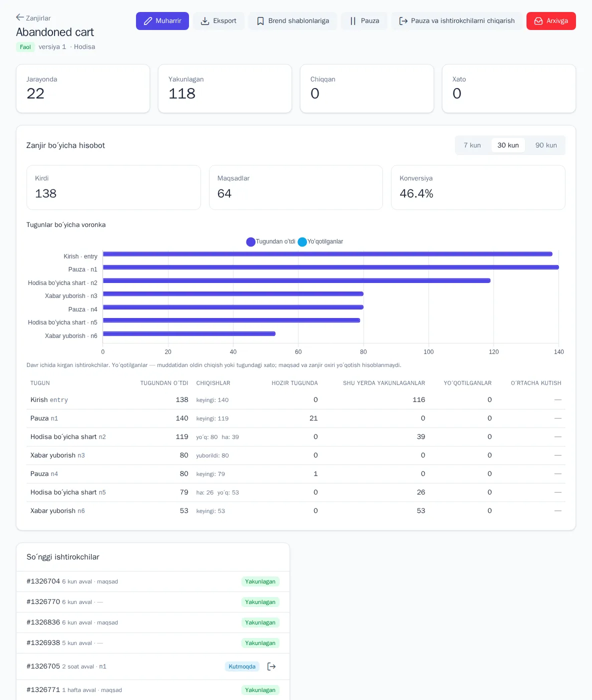This screenshot has width=592, height=700.
Task: Pause the chain with Pauza button
Action: click(x=364, y=21)
